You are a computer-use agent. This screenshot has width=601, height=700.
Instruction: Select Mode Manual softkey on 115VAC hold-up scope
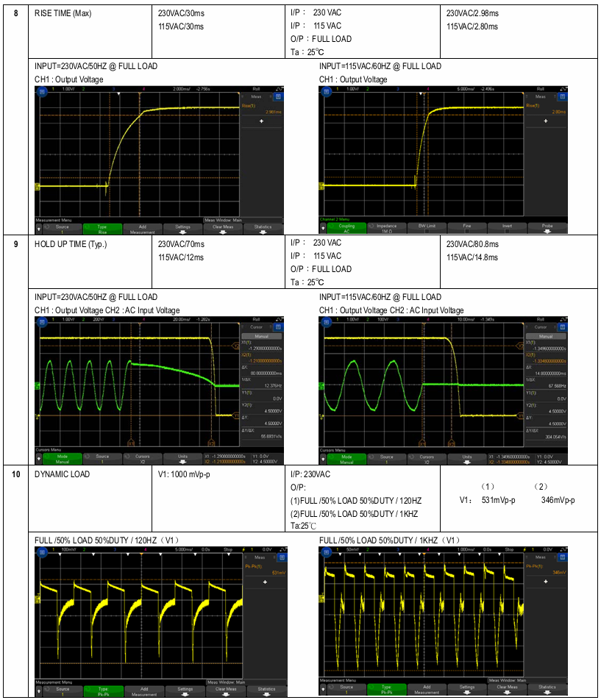347,459
